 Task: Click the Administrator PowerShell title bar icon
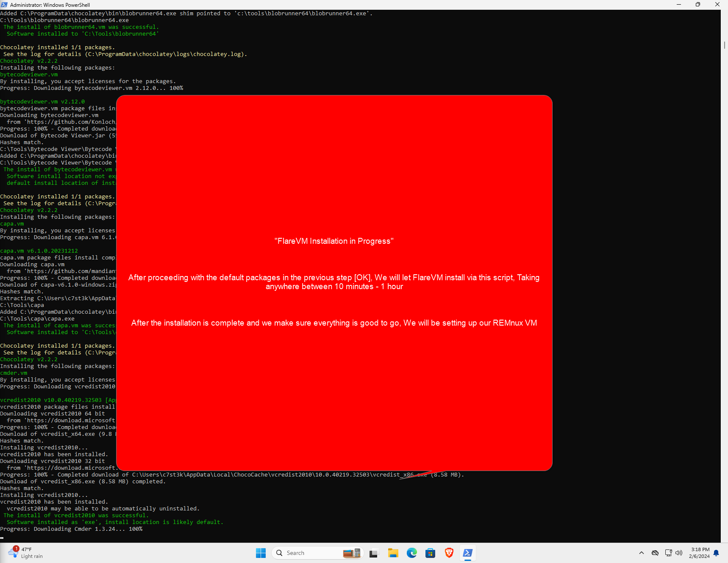point(4,5)
